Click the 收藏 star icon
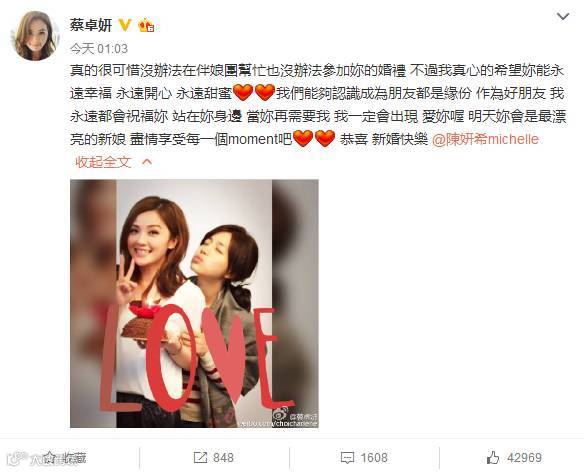This screenshot has width=584, height=472. click(x=49, y=457)
